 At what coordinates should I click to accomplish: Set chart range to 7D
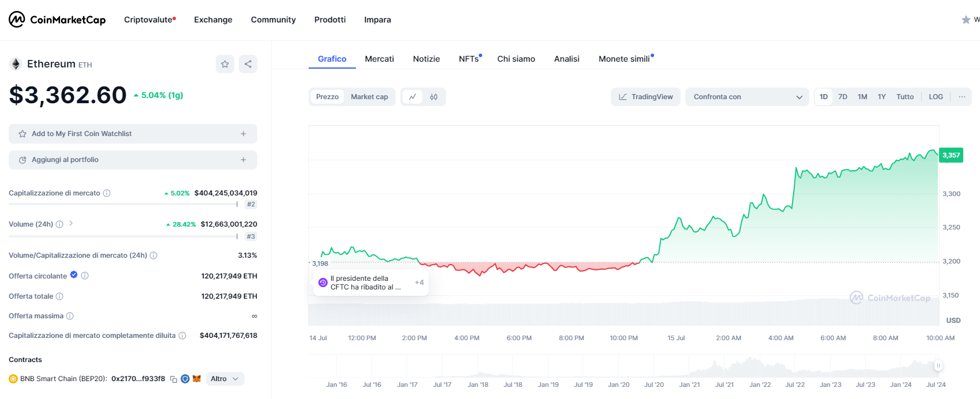tap(843, 97)
